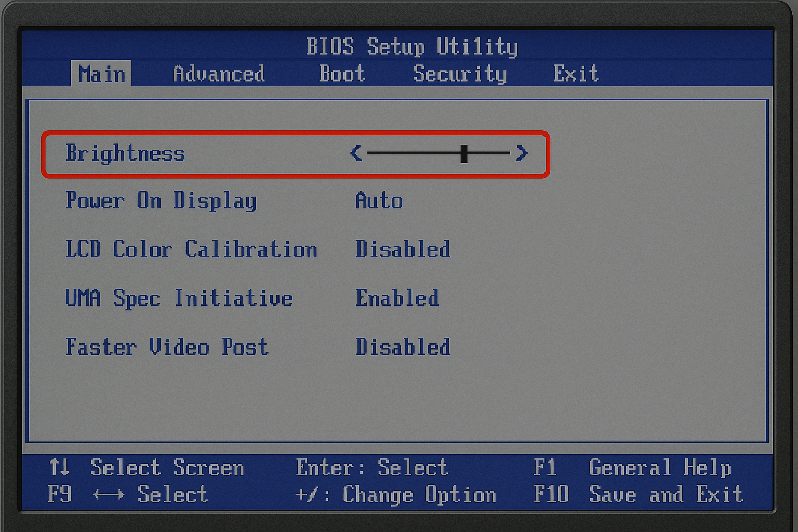The width and height of the screenshot is (798, 532).
Task: Select the Main tab
Action: click(102, 74)
